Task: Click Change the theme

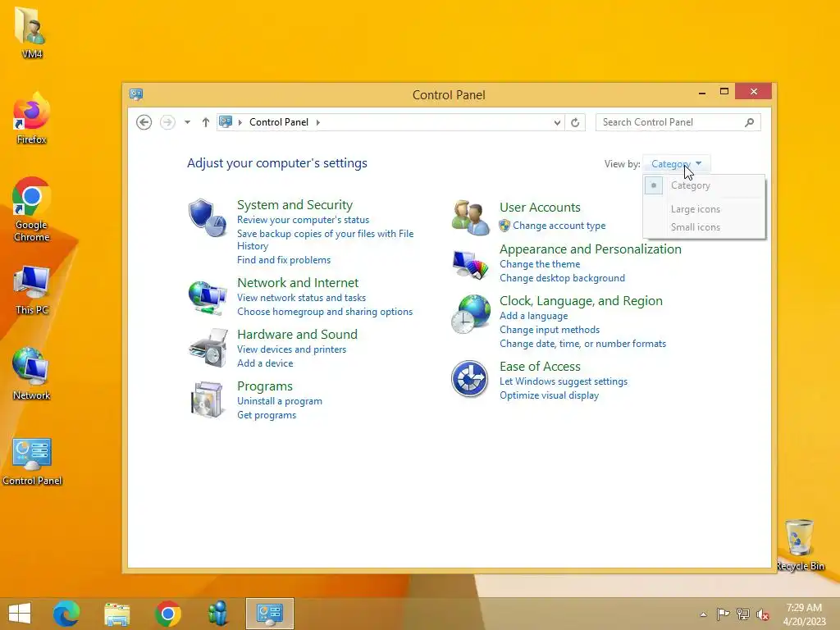Action: pos(540,264)
